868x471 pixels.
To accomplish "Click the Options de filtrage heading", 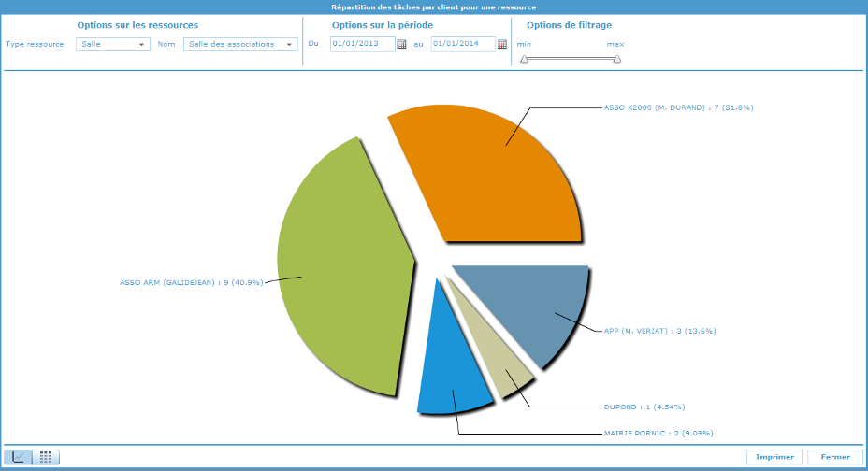I will [569, 25].
